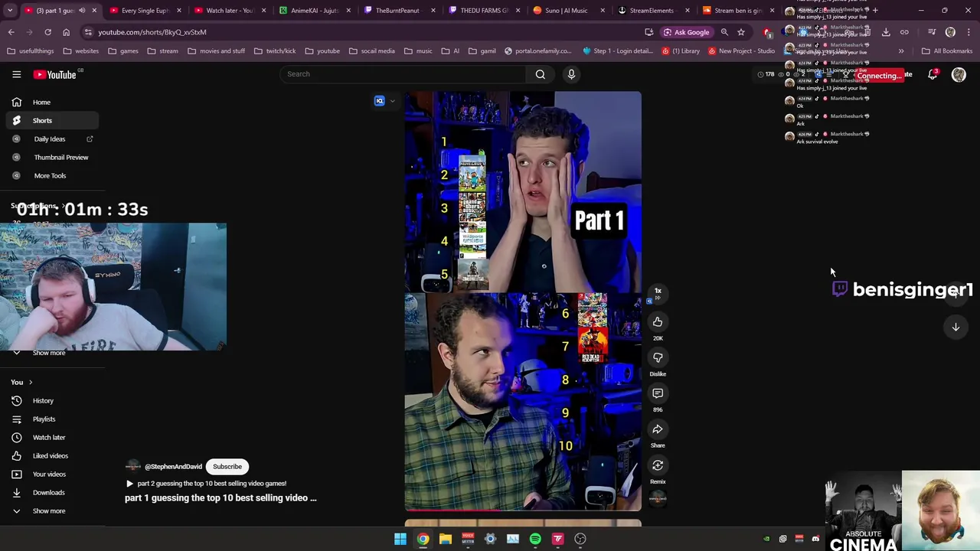Bookmark this page with the star
The height and width of the screenshot is (551, 980).
[741, 32]
